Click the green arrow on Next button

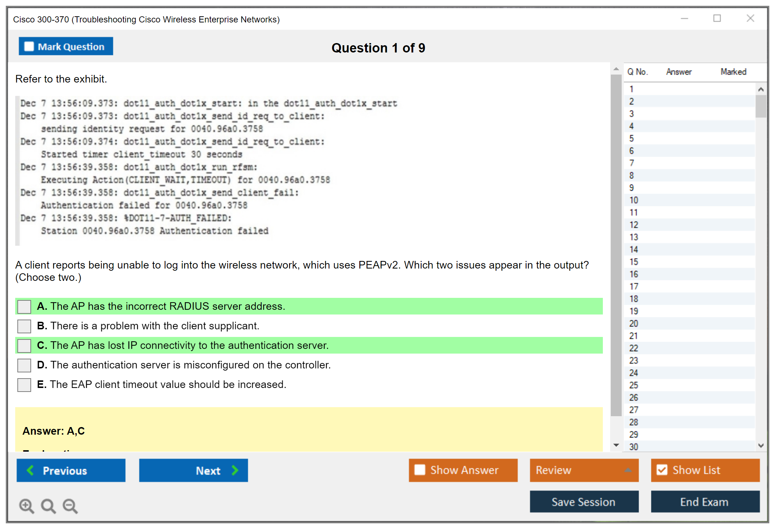pos(235,470)
